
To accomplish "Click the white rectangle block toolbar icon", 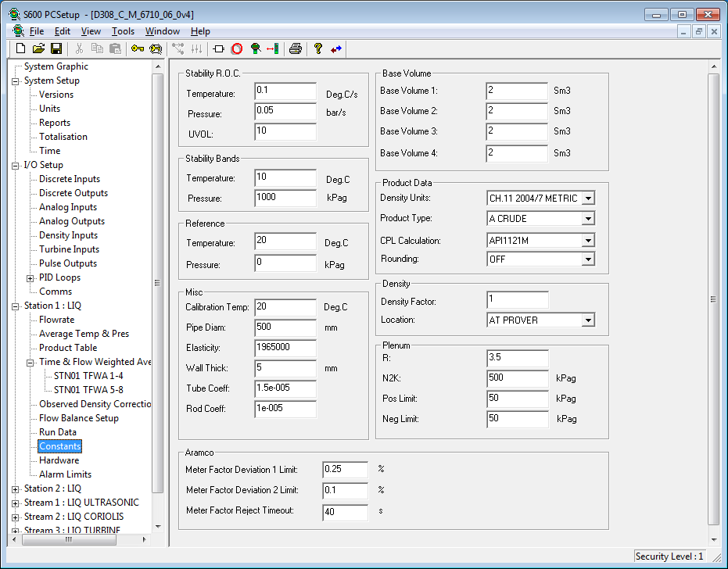I will point(219,48).
